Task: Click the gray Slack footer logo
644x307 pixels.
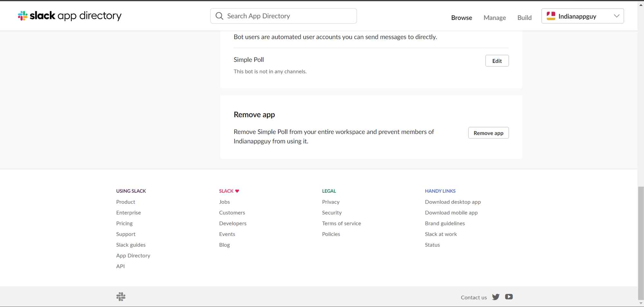Action: point(121,297)
